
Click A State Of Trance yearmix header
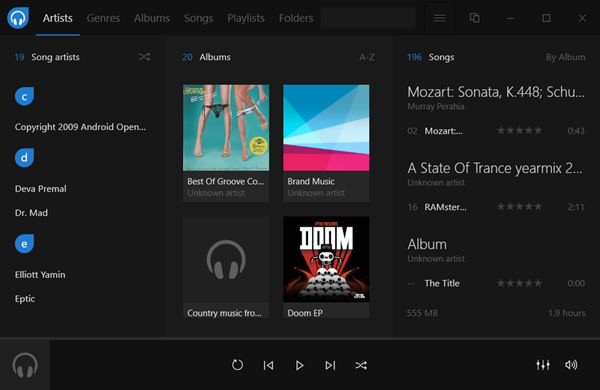pyautogui.click(x=495, y=168)
